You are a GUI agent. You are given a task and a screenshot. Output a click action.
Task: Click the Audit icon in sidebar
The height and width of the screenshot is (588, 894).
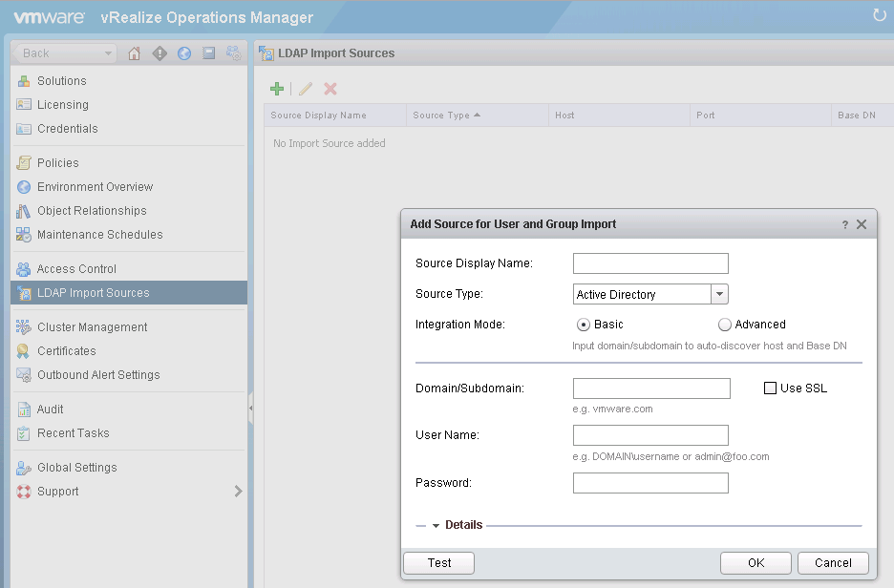click(x=23, y=409)
